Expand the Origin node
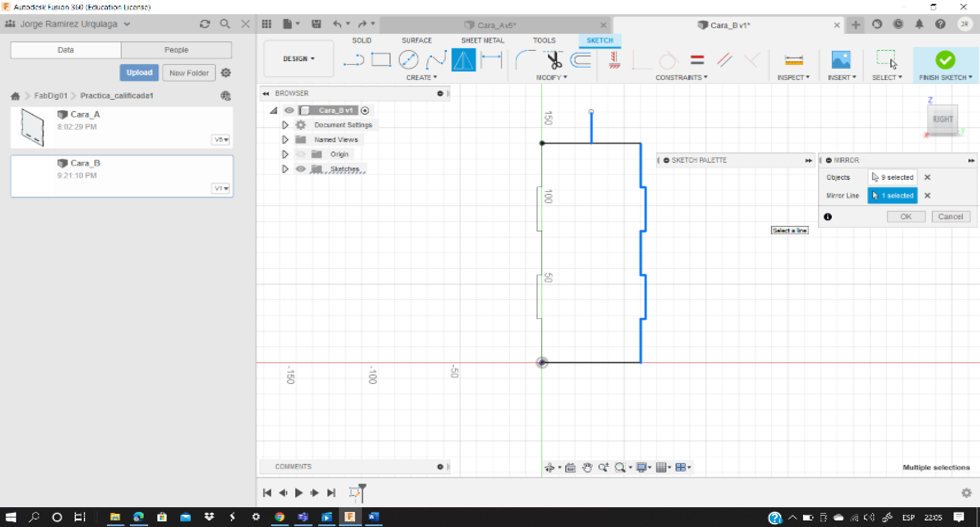The image size is (980, 527). pos(285,154)
